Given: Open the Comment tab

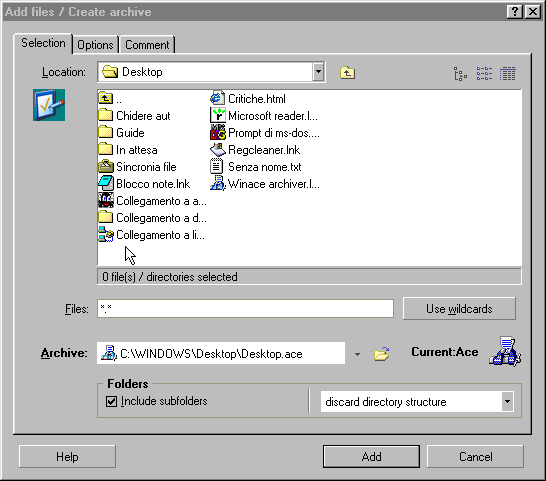Looking at the screenshot, I should tap(147, 45).
